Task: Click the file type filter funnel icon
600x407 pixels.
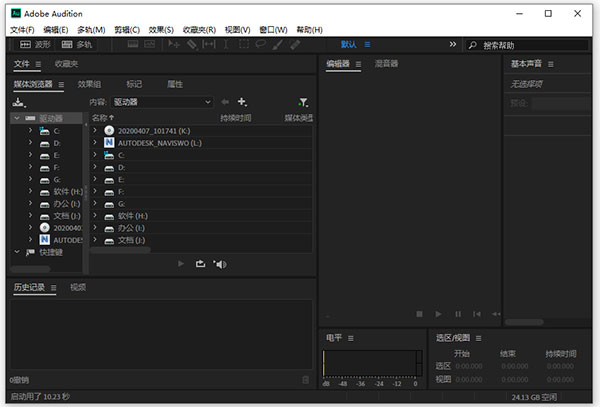Action: click(x=303, y=102)
